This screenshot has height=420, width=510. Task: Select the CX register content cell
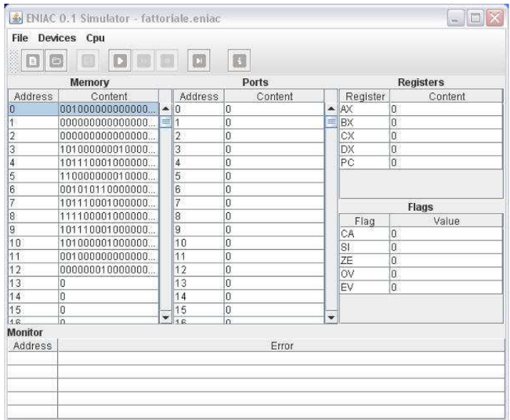tap(447, 136)
